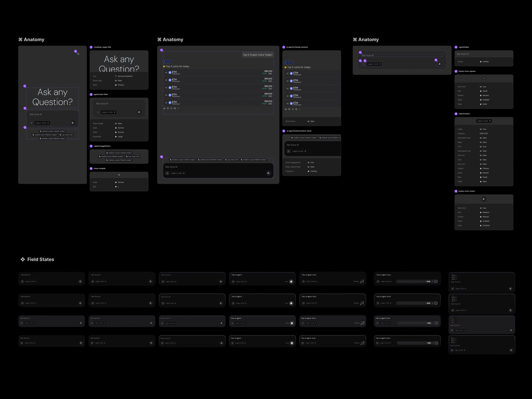Screen dimensions: 532x399
Task: Click thumbs up in ai agent/chating-window card
Action: tap(286, 109)
